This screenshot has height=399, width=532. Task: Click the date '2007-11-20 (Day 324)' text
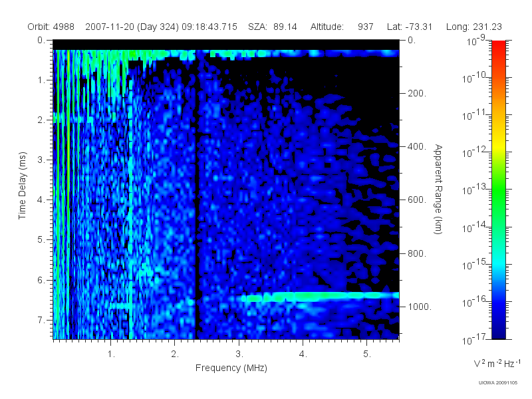click(132, 27)
